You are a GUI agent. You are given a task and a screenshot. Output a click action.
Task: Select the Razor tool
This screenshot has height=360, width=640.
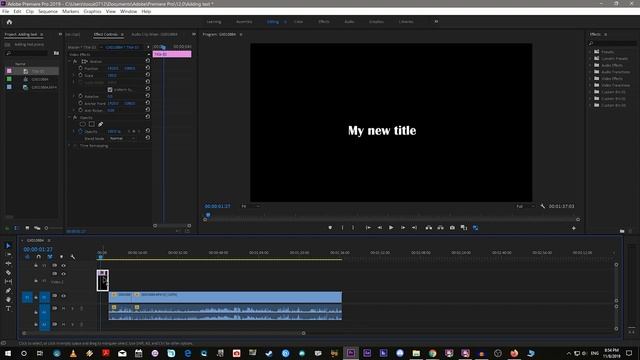pos(8,272)
